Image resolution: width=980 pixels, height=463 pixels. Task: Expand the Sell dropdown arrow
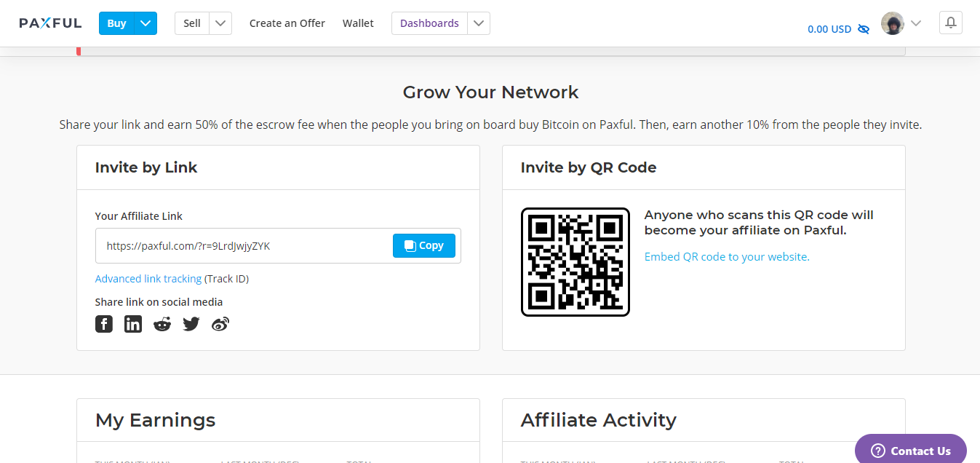(220, 23)
